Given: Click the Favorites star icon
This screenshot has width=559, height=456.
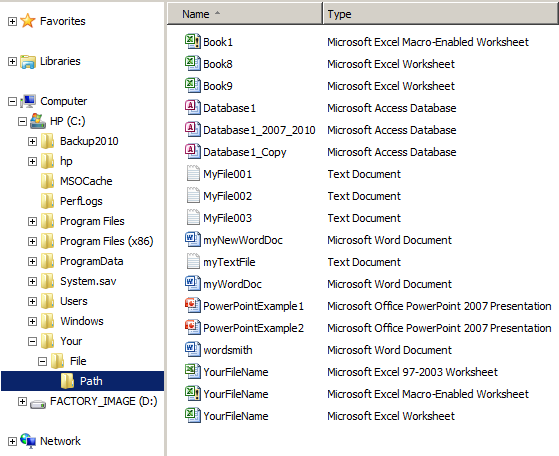Looking at the screenshot, I should 28,21.
